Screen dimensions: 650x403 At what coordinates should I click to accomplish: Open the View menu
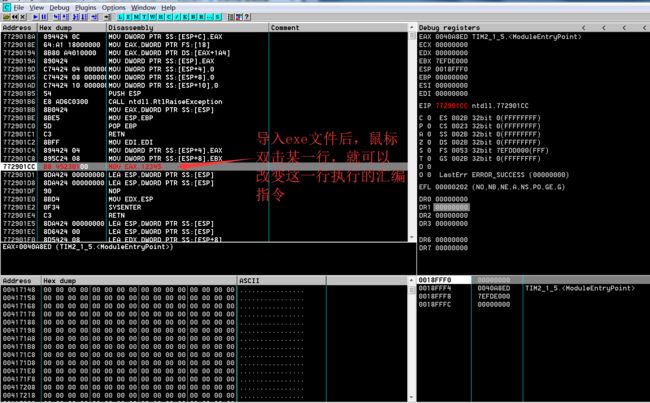pyautogui.click(x=36, y=7)
